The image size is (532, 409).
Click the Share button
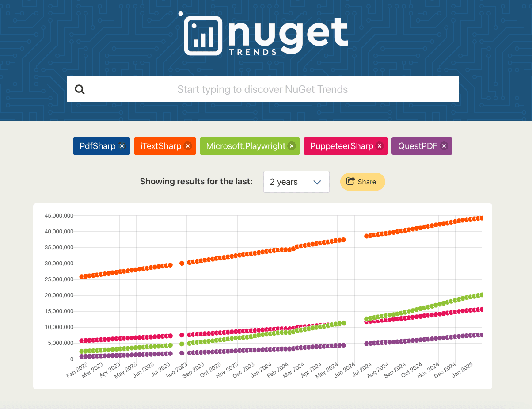362,181
